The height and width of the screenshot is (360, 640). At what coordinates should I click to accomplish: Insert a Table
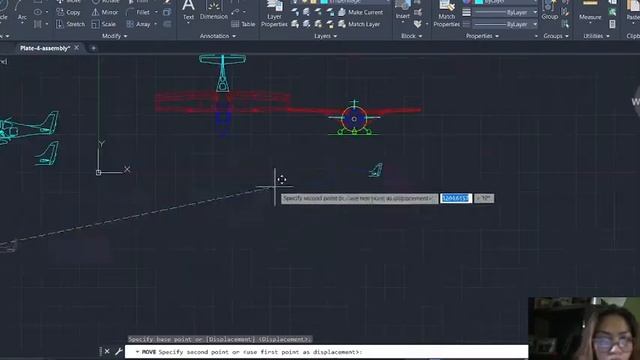(243, 24)
